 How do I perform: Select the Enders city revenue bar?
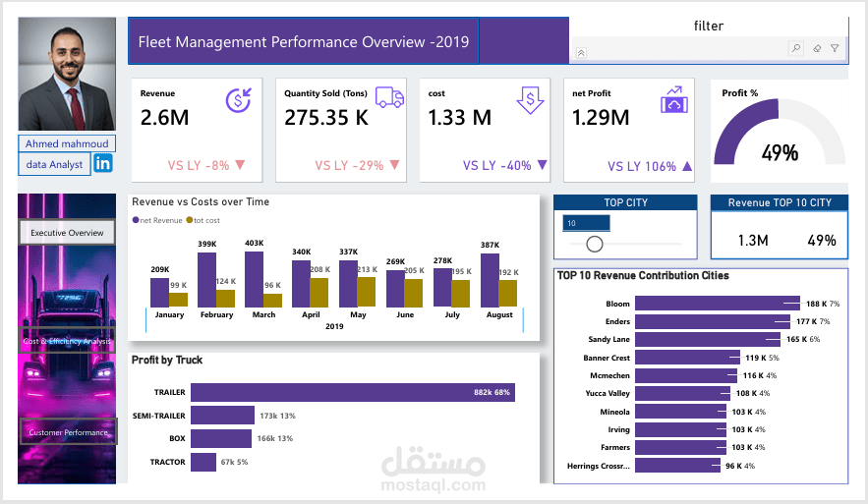click(713, 321)
